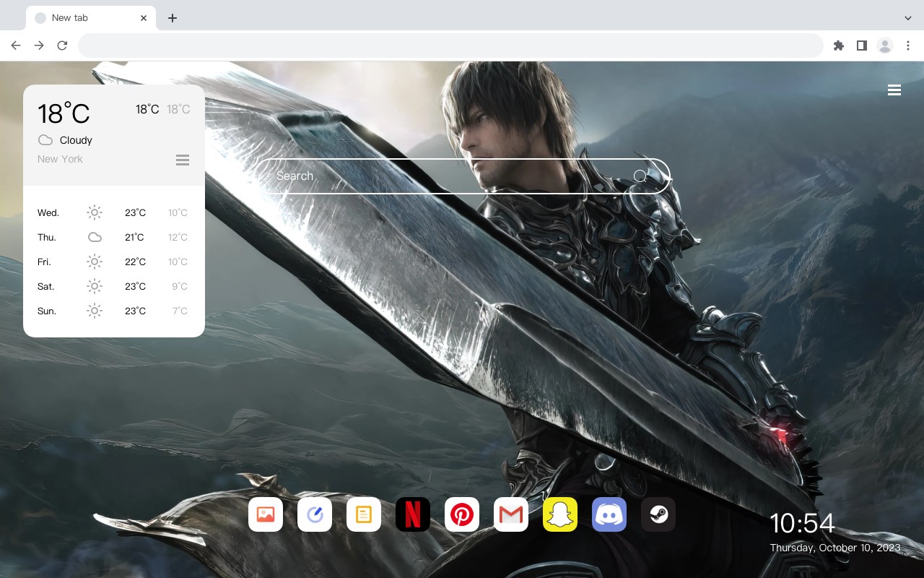Open the weather widget menu icon
This screenshot has width=924, height=578.
[183, 160]
